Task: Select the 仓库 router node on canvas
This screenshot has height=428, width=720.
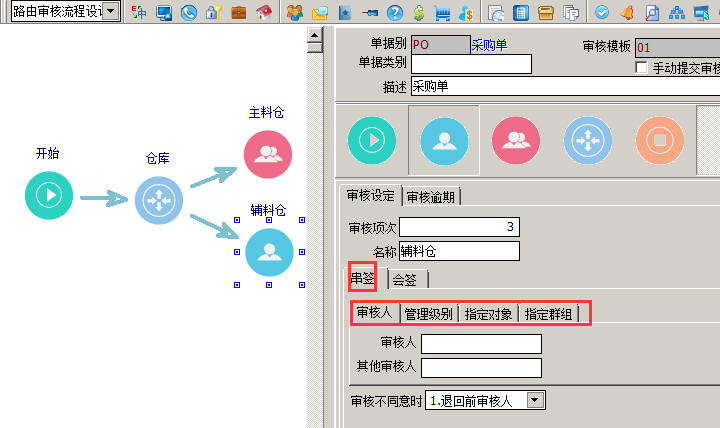Action: point(159,201)
